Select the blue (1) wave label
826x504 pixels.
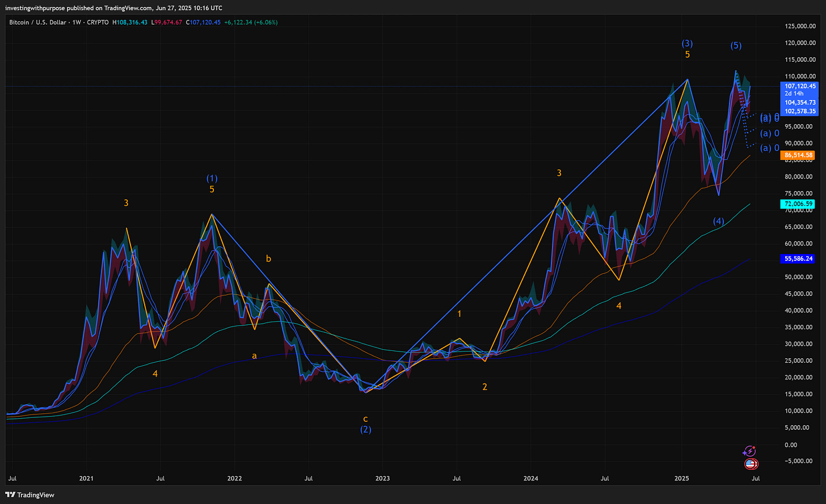click(212, 179)
